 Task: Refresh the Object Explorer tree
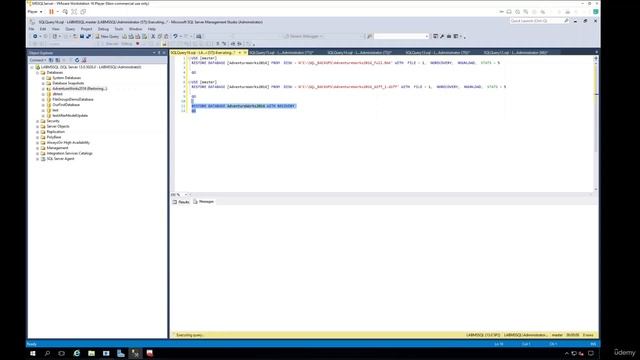tap(77, 60)
